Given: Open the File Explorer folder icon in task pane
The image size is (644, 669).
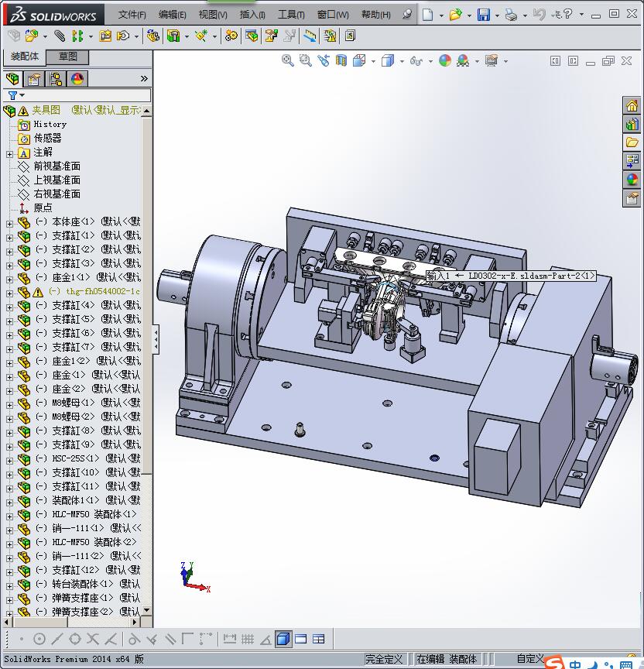Looking at the screenshot, I should tap(632, 142).
